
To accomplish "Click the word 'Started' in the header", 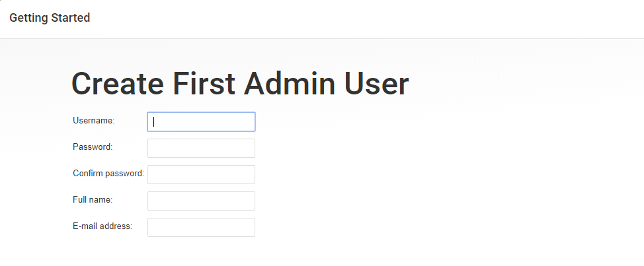I will click(70, 18).
